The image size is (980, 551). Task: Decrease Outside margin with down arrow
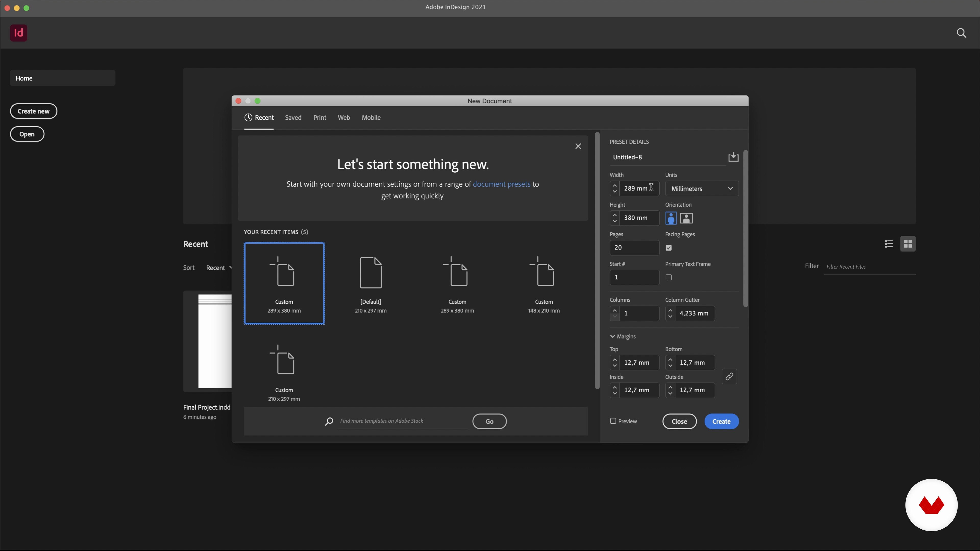pyautogui.click(x=670, y=393)
